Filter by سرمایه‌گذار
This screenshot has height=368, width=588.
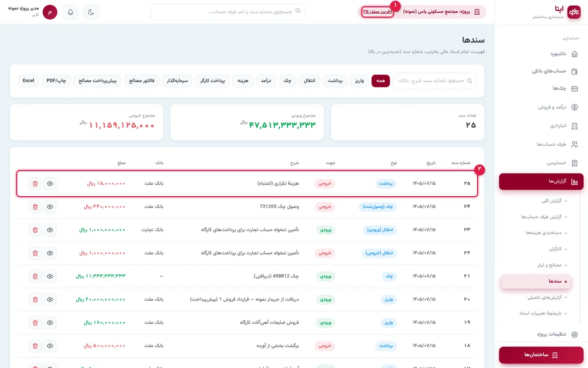coord(177,81)
